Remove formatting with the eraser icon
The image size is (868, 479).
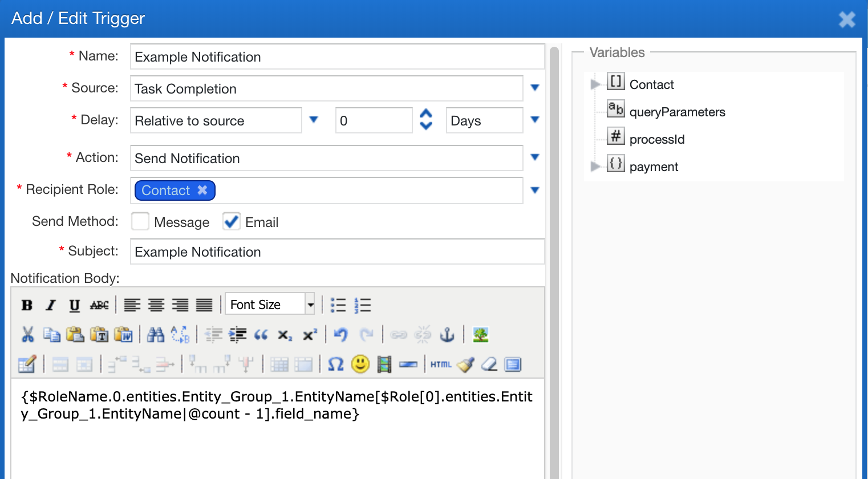pyautogui.click(x=489, y=364)
